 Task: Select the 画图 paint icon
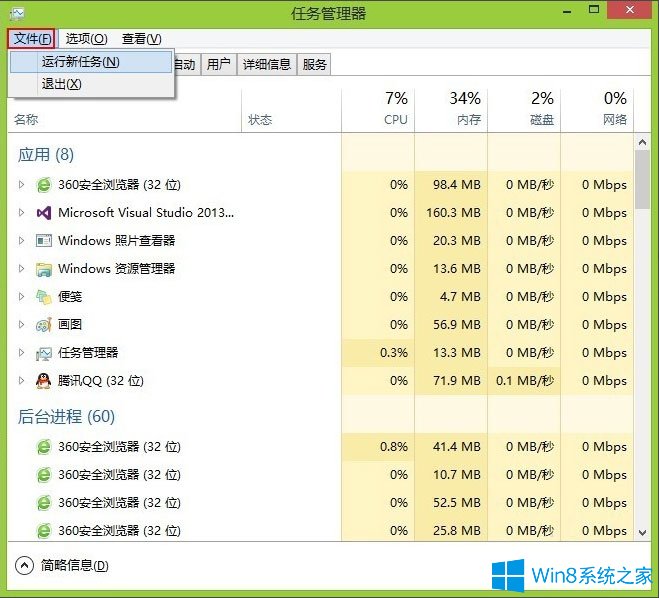click(43, 325)
